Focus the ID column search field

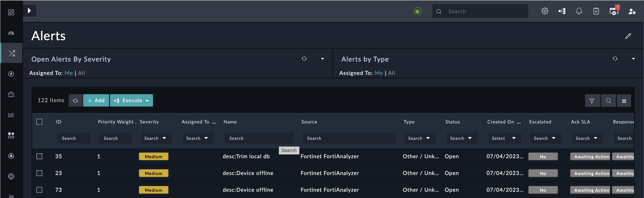pos(74,138)
